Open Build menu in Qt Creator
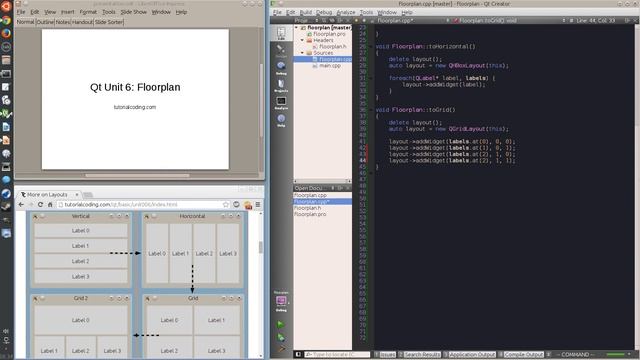Image resolution: width=640 pixels, height=360 pixels. tap(305, 12)
